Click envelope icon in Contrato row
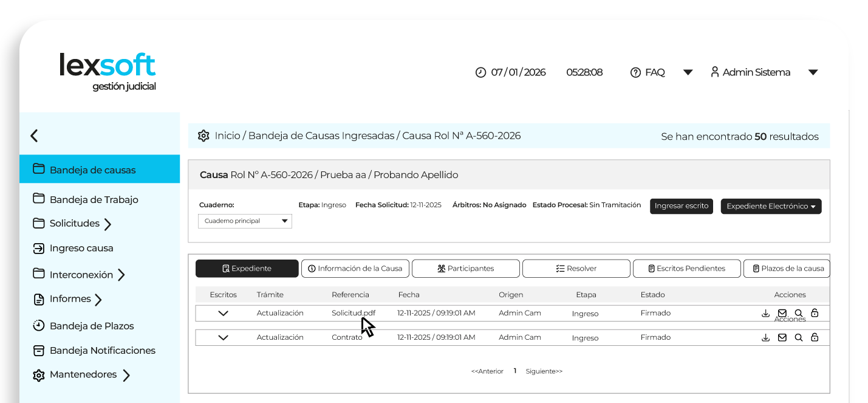 pyautogui.click(x=782, y=337)
